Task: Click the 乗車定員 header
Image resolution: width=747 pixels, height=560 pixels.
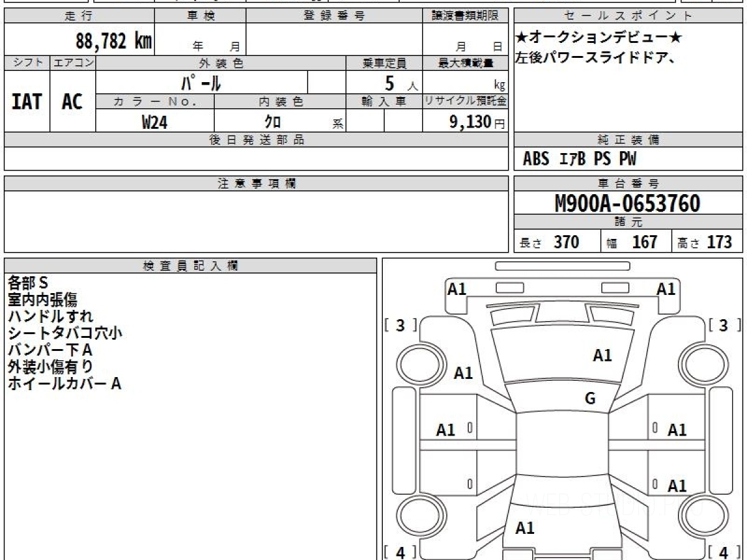Action: (384, 63)
